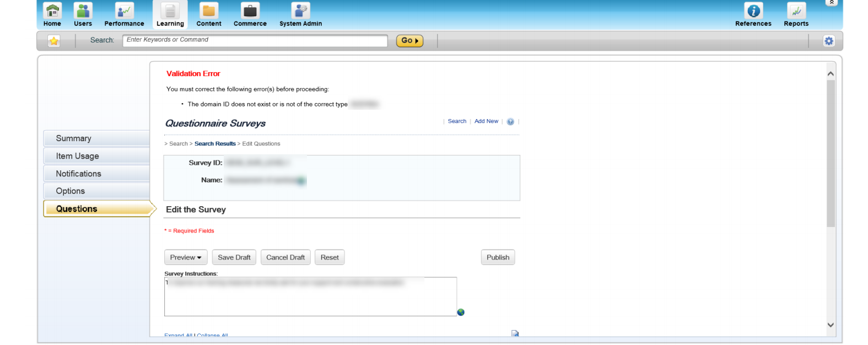This screenshot has height=345, width=868.
Task: Click inside Survey Instructions text area
Action: 310,297
